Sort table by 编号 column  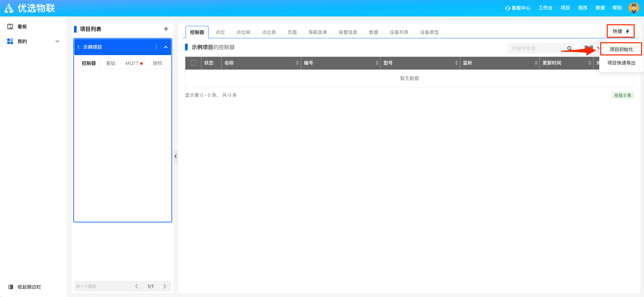(377, 63)
